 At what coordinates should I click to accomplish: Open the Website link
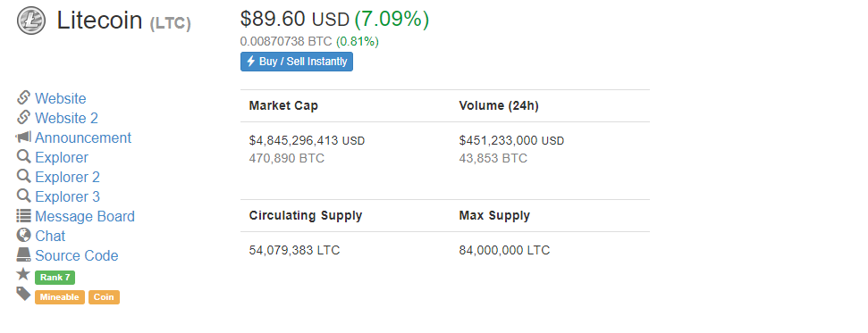pyautogui.click(x=60, y=98)
